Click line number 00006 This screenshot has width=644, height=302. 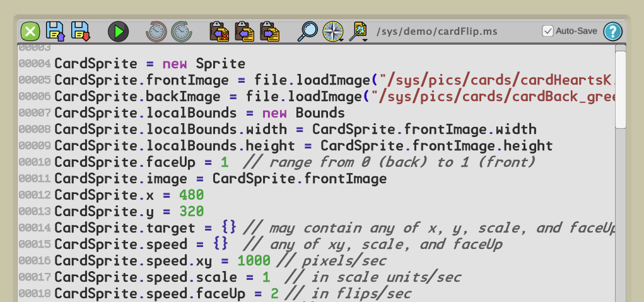point(35,97)
